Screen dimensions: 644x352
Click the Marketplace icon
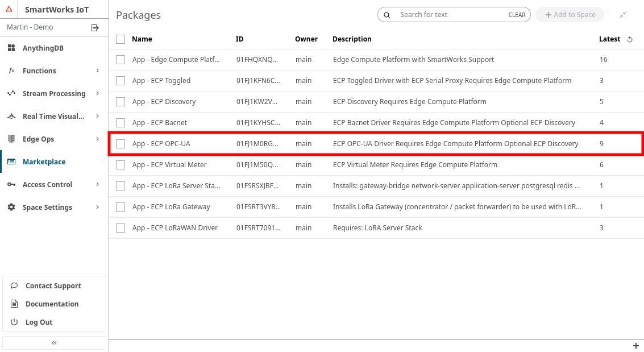click(11, 162)
